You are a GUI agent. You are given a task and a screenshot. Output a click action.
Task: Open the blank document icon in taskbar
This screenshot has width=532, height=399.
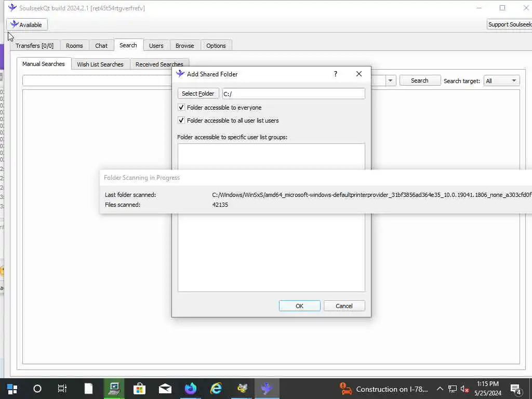coord(88,389)
